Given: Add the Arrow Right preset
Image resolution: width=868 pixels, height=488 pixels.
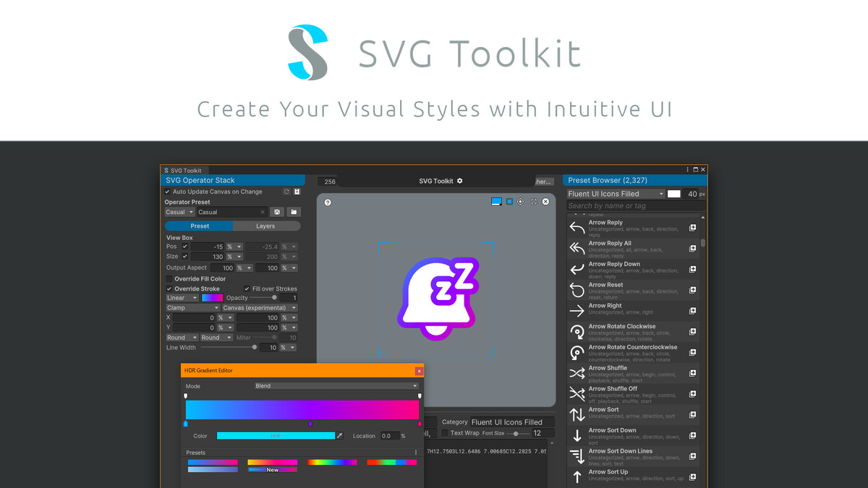Looking at the screenshot, I should pos(692,311).
